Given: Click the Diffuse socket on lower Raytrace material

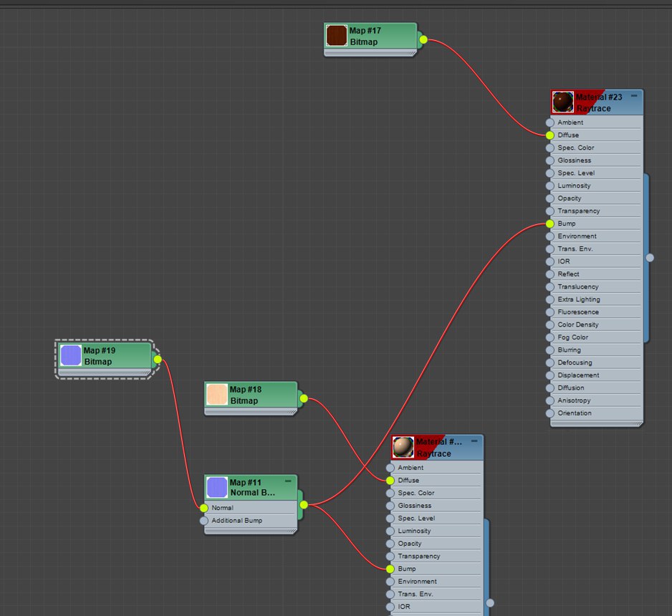Looking at the screenshot, I should [x=390, y=481].
